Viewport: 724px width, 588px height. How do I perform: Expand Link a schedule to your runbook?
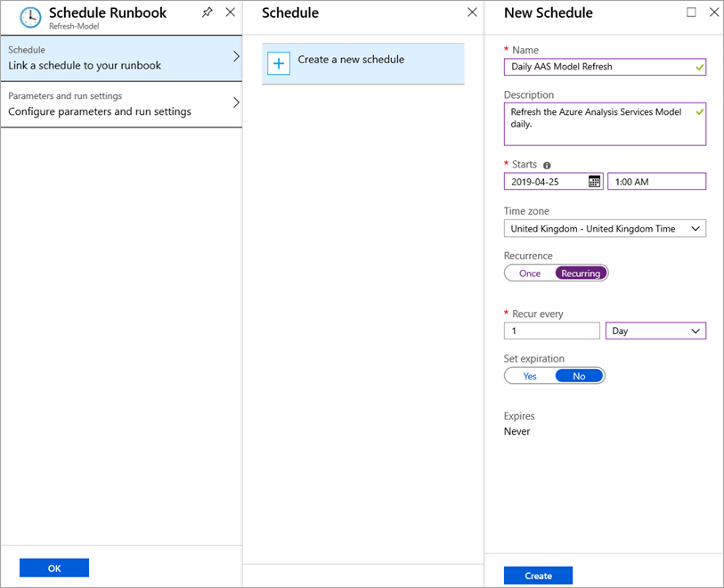[121, 58]
